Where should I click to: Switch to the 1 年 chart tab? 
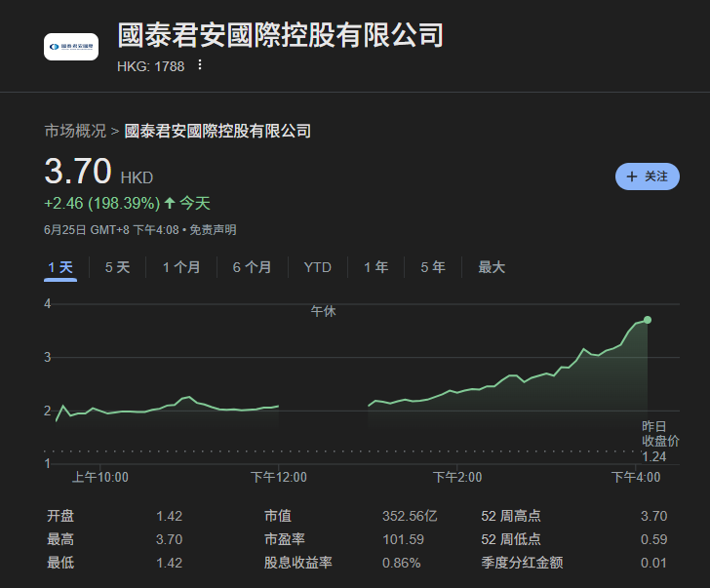click(x=375, y=267)
